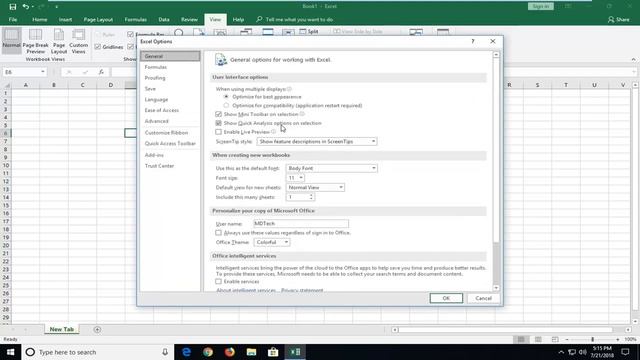Open Firefox from taskbar
This screenshot has height=360, width=640.
point(230,352)
